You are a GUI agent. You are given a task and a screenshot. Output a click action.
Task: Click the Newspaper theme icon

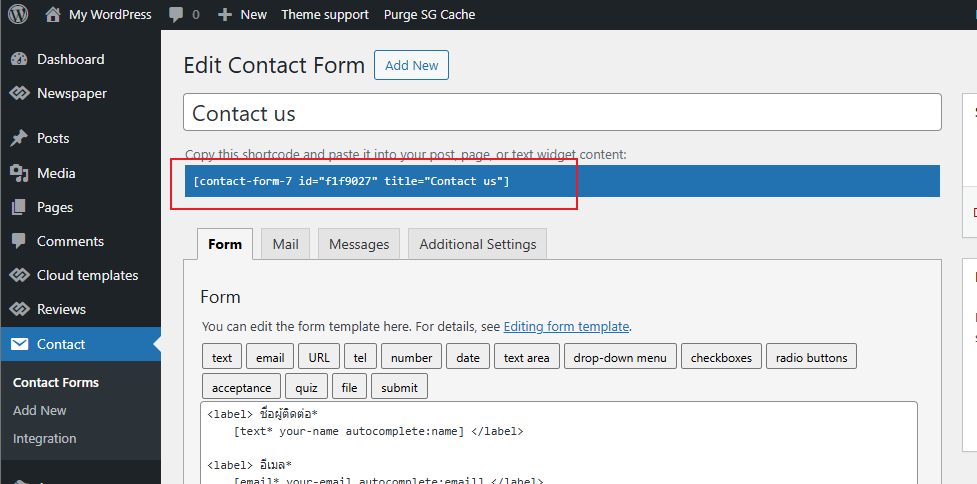[x=19, y=93]
